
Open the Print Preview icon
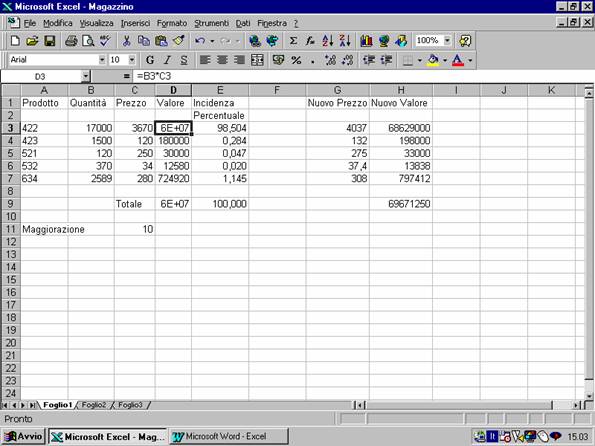tap(88, 41)
